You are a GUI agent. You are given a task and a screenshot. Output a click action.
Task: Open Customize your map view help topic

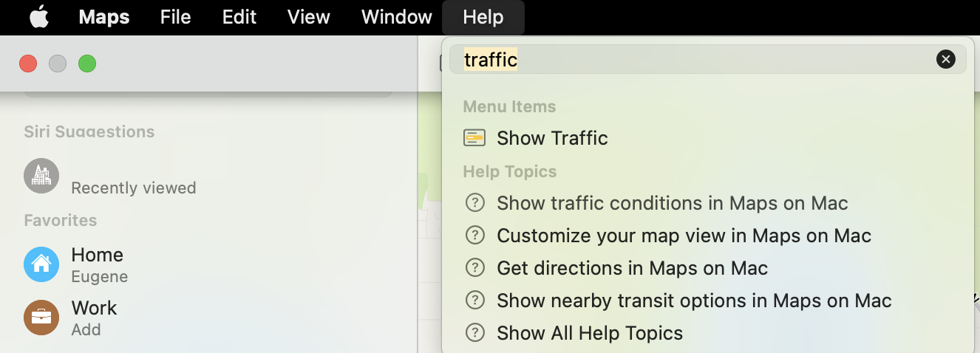pos(684,236)
